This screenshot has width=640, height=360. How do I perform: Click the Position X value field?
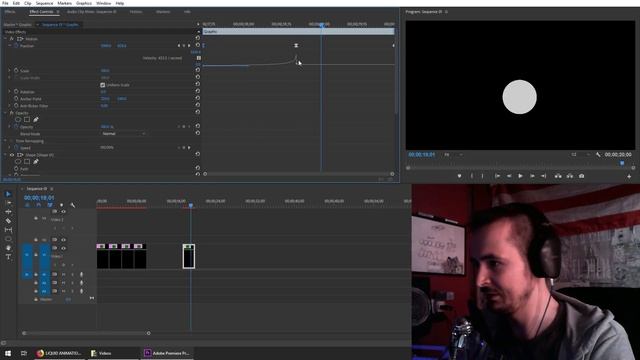tap(106, 46)
